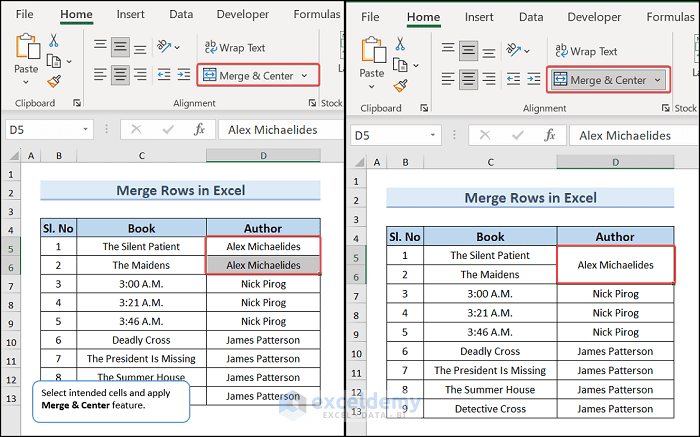Click the Copy icon in the left window
The width and height of the screenshot is (700, 437).
54,61
